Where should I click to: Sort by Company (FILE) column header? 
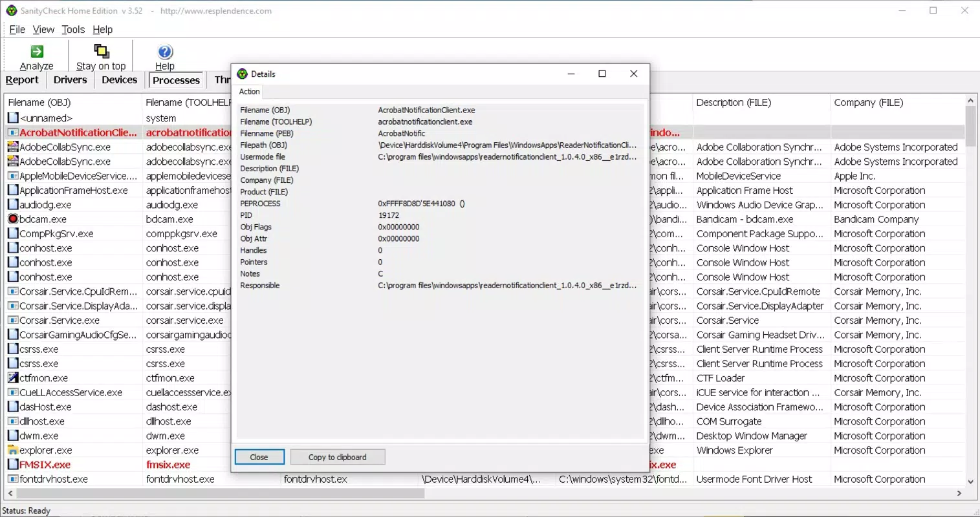click(x=898, y=103)
